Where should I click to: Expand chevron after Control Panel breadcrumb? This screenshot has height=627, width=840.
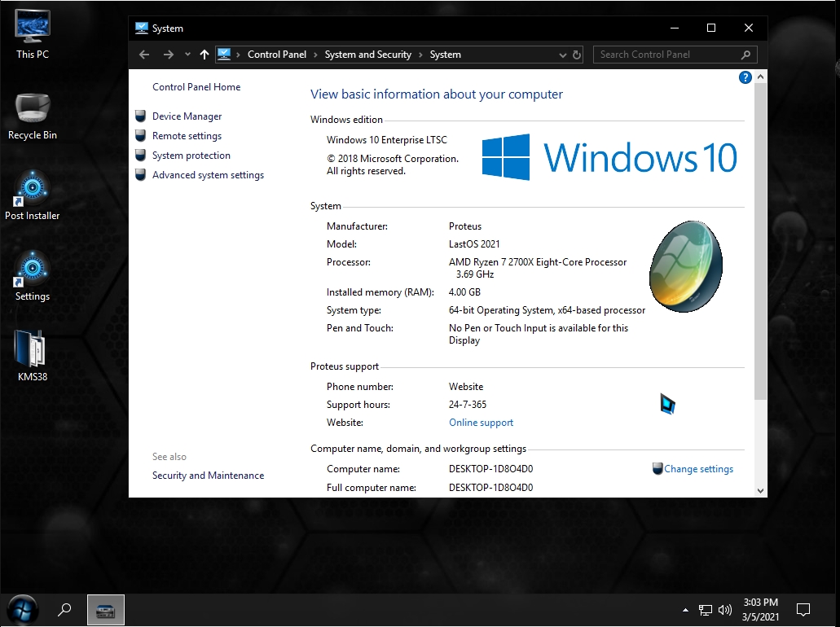coord(315,55)
